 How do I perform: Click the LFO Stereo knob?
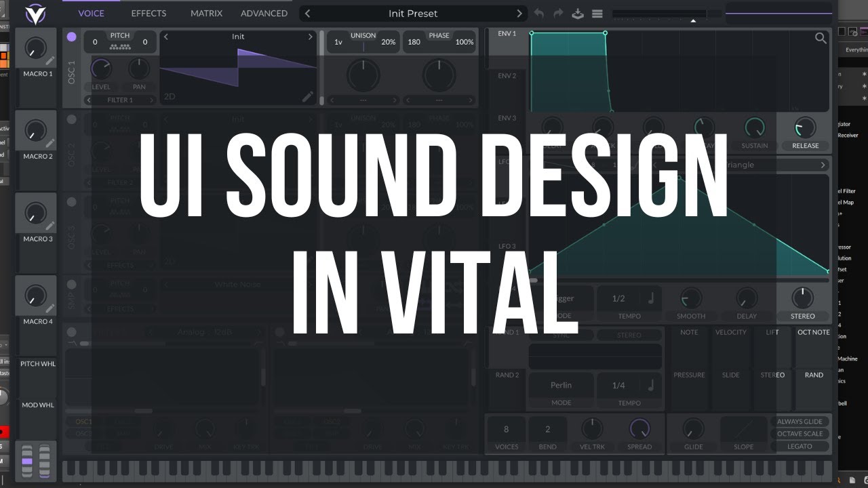click(x=802, y=298)
